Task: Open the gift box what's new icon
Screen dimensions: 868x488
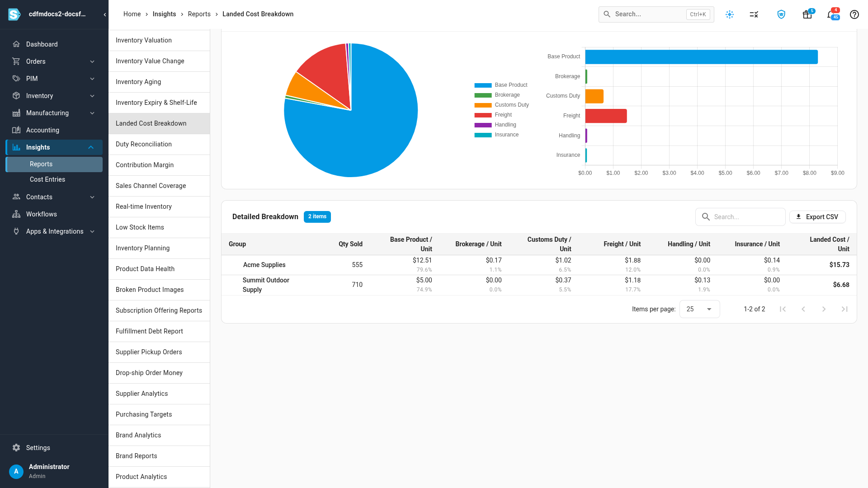Action: point(807,14)
